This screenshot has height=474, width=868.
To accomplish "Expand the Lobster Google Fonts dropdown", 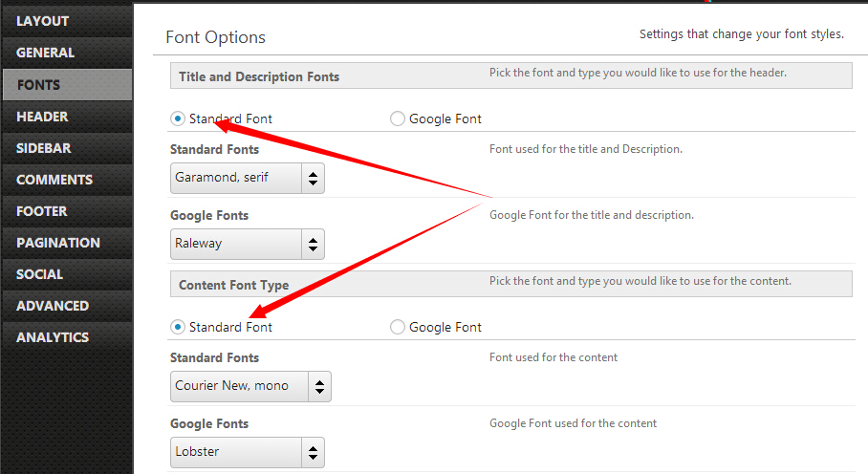I will tap(248, 452).
